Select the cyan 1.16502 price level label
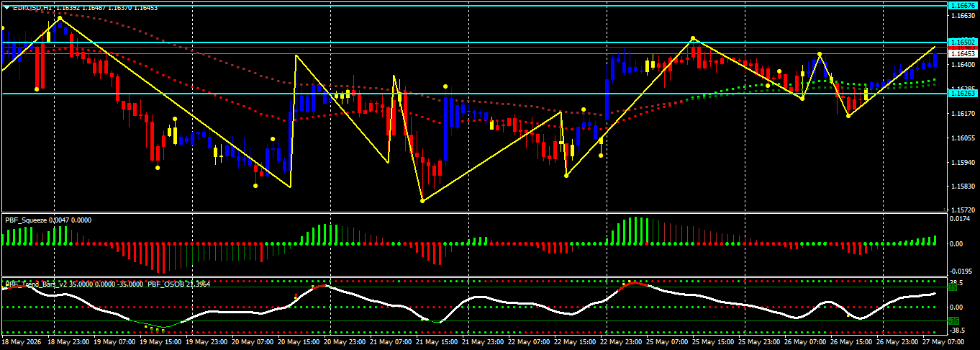 (963, 42)
